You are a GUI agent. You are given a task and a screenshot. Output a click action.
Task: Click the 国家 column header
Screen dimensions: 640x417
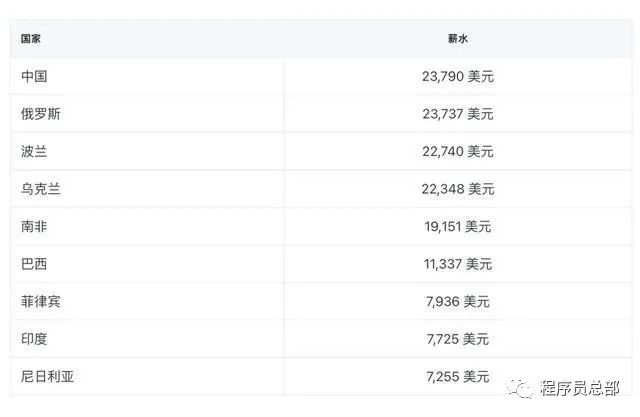point(30,39)
